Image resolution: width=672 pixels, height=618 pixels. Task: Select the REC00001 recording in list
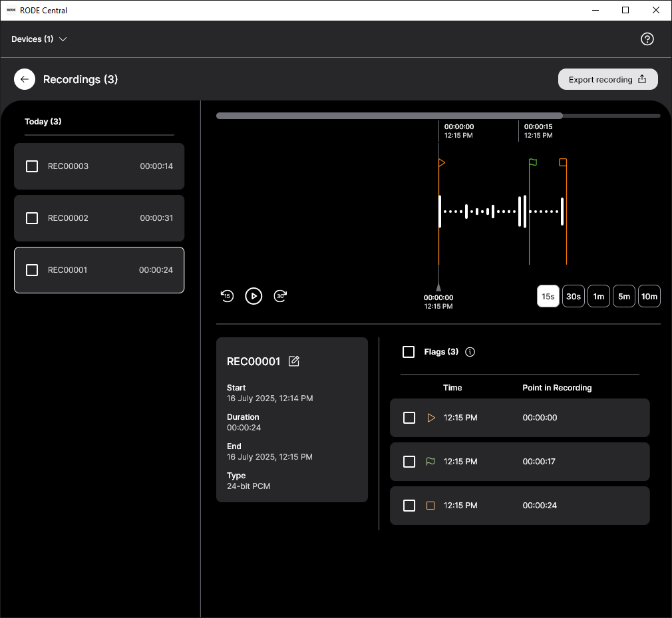[x=99, y=270]
